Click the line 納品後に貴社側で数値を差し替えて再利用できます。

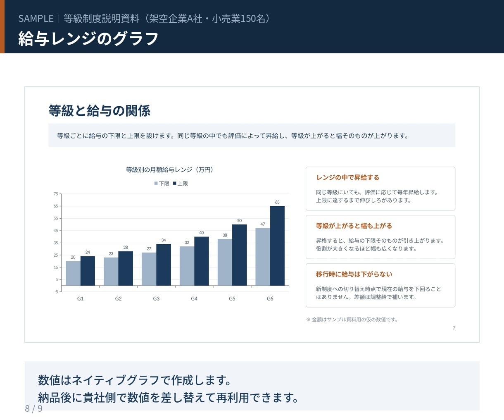168,398
